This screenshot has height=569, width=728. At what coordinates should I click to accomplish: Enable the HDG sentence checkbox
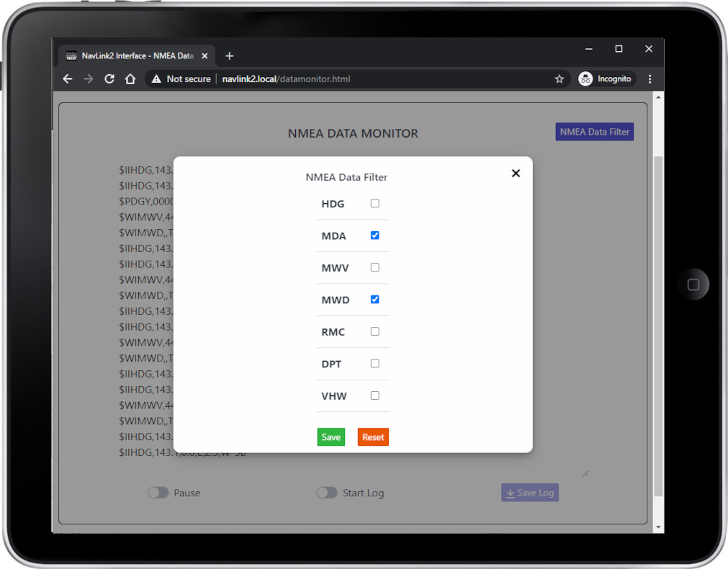coord(374,204)
